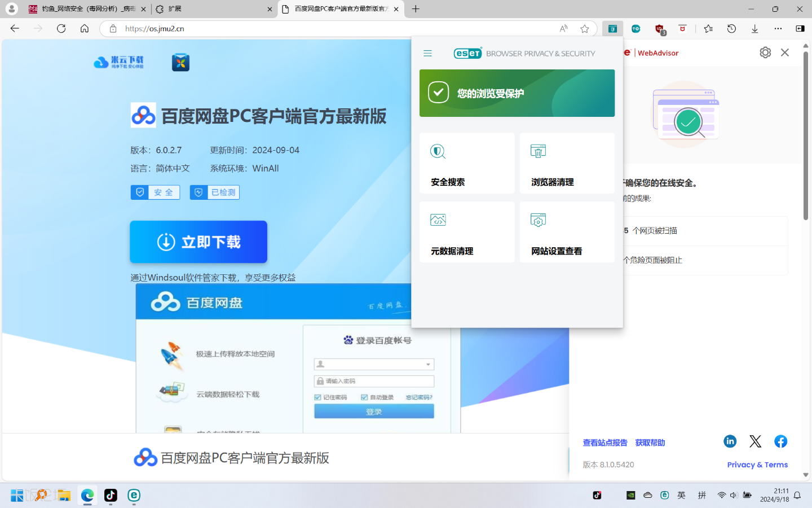Open the browser History icon

pyautogui.click(x=731, y=29)
